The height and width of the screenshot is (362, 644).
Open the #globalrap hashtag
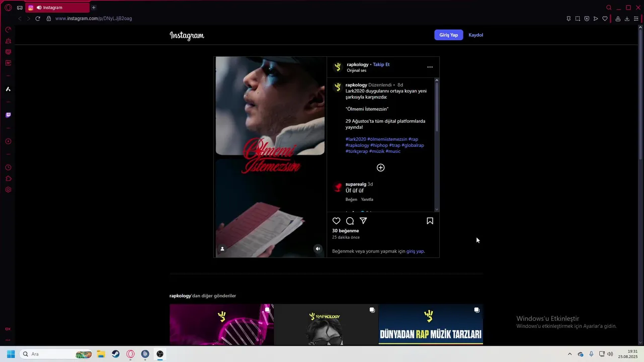click(413, 145)
